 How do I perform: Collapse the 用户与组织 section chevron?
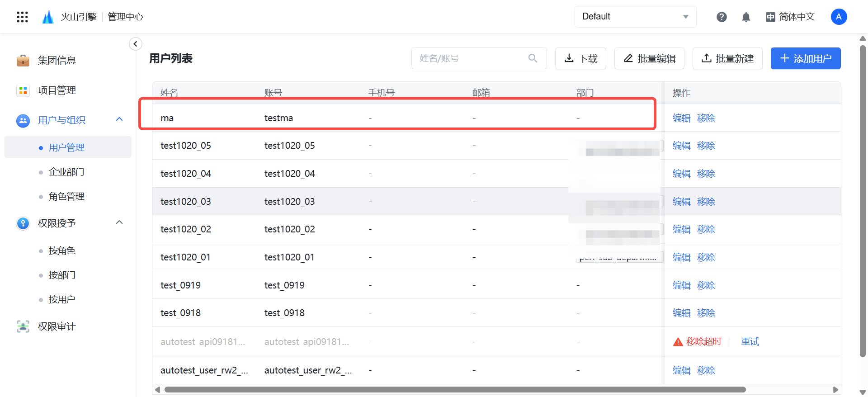pos(119,119)
